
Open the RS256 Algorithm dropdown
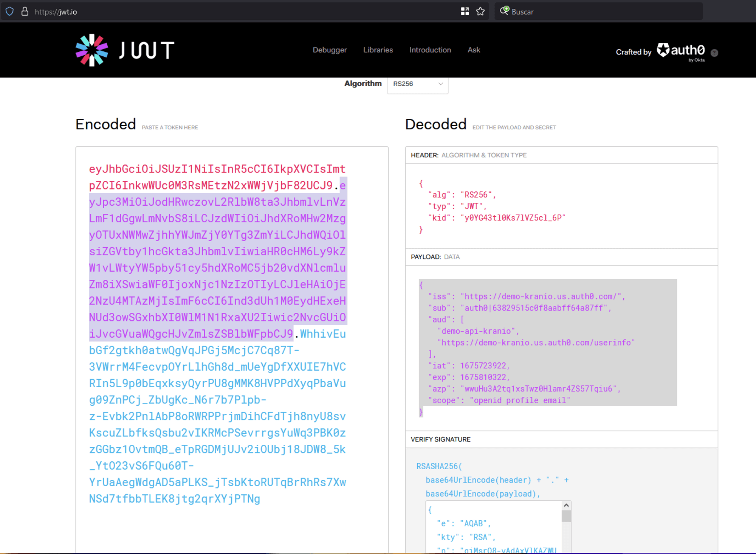pyautogui.click(x=417, y=84)
